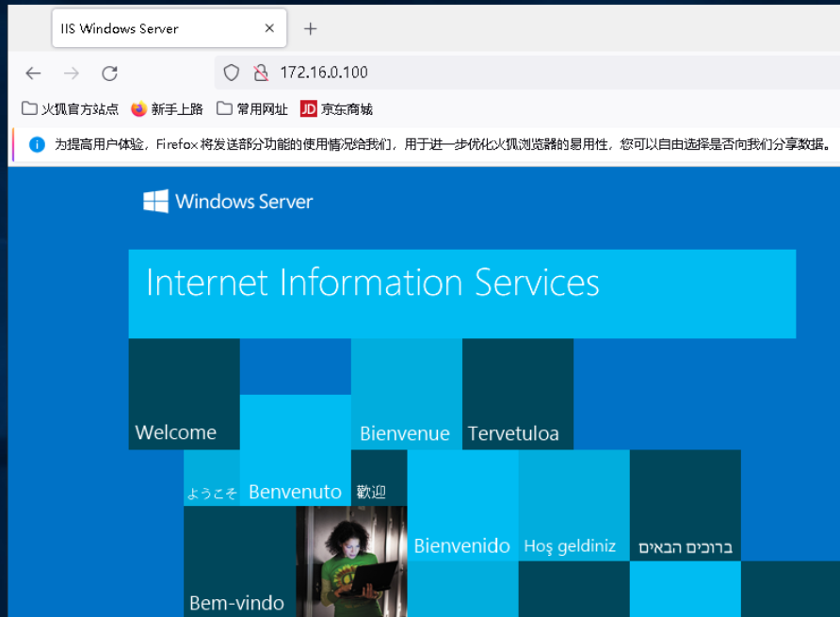Open the 新手上路 bookmark
This screenshot has width=840, height=617.
click(x=168, y=108)
